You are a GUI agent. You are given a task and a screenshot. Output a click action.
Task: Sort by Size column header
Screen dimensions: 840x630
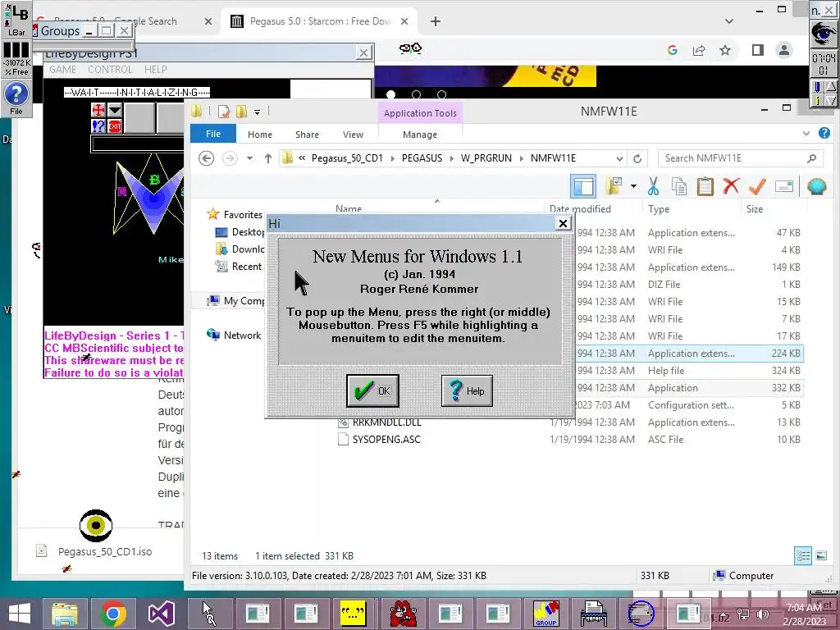pyautogui.click(x=755, y=209)
